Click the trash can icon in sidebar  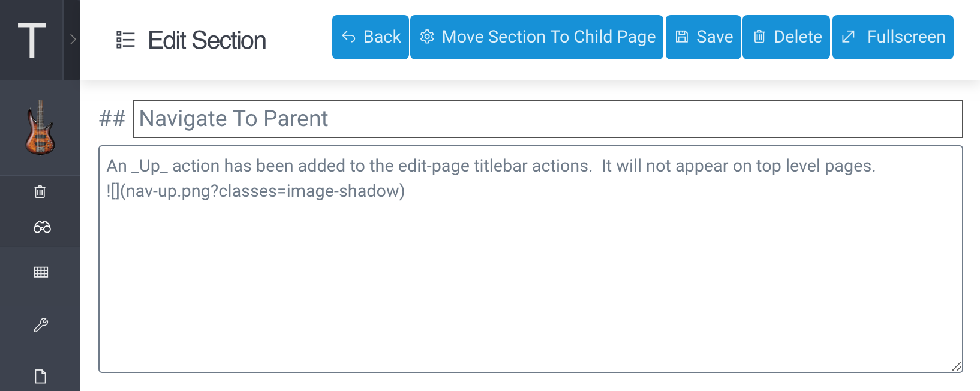pos(40,192)
